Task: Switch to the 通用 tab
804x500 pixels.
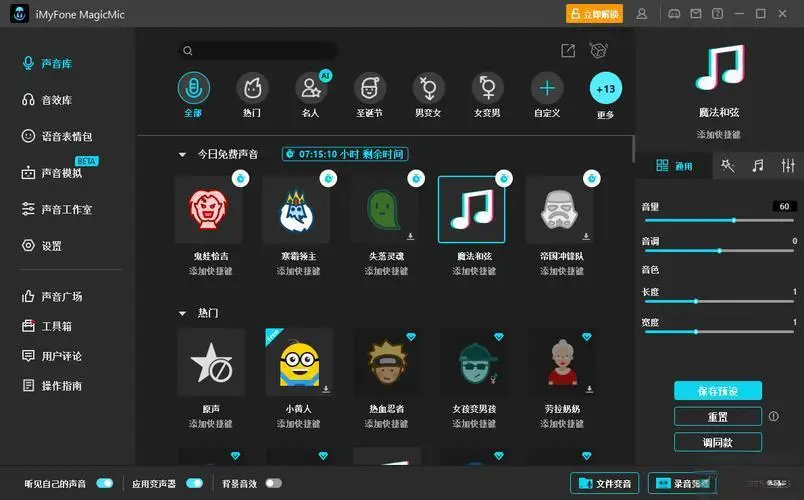Action: pos(674,166)
